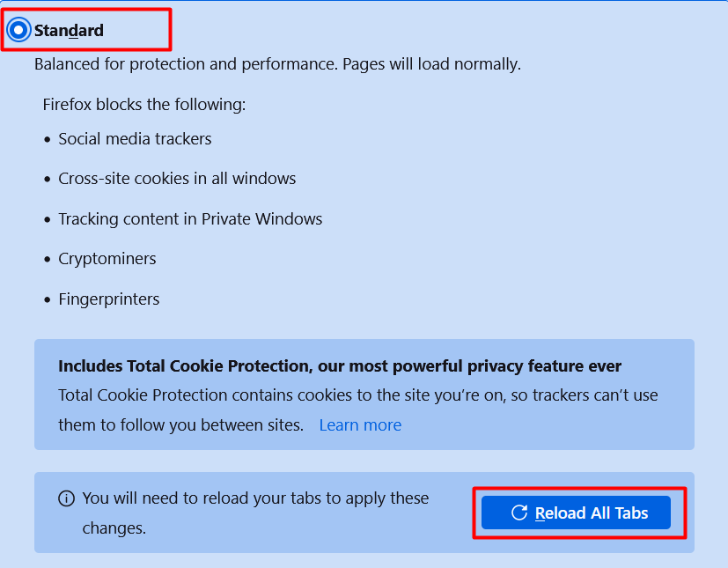Click the bullet before Cryptominers
The height and width of the screenshot is (568, 728).
coord(48,260)
